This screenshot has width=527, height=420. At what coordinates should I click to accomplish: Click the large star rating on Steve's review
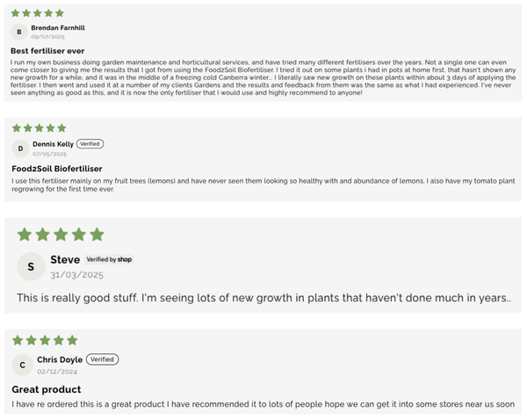point(60,235)
